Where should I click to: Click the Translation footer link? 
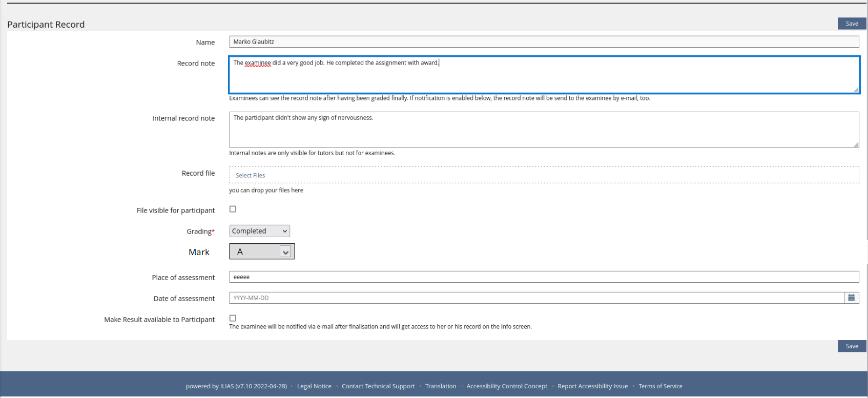pyautogui.click(x=440, y=386)
